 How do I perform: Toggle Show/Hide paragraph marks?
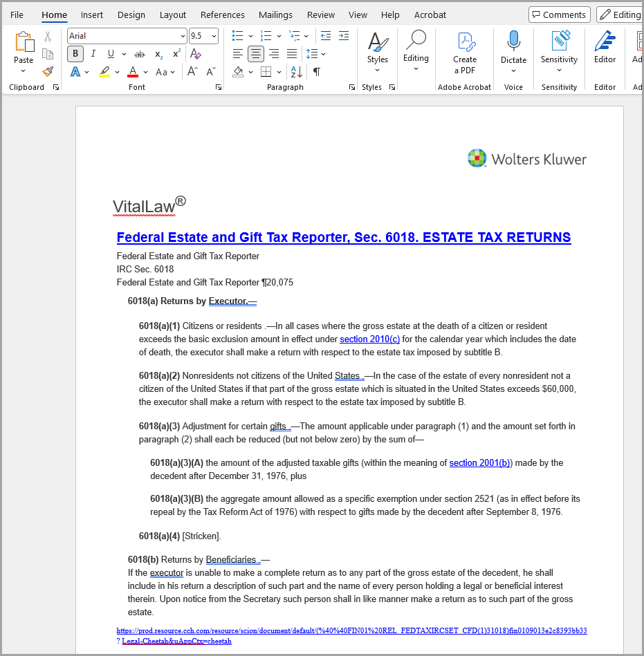317,72
